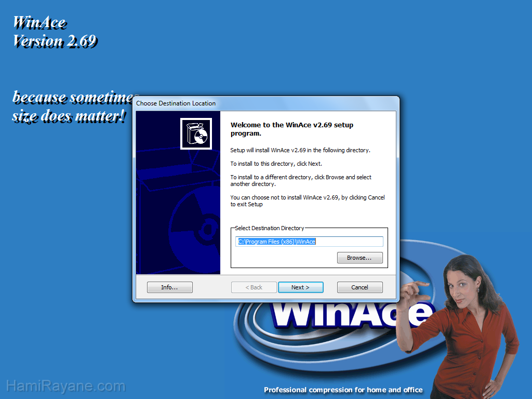Cancel the WinAce setup
Image resolution: width=532 pixels, height=399 pixels.
[x=360, y=287]
